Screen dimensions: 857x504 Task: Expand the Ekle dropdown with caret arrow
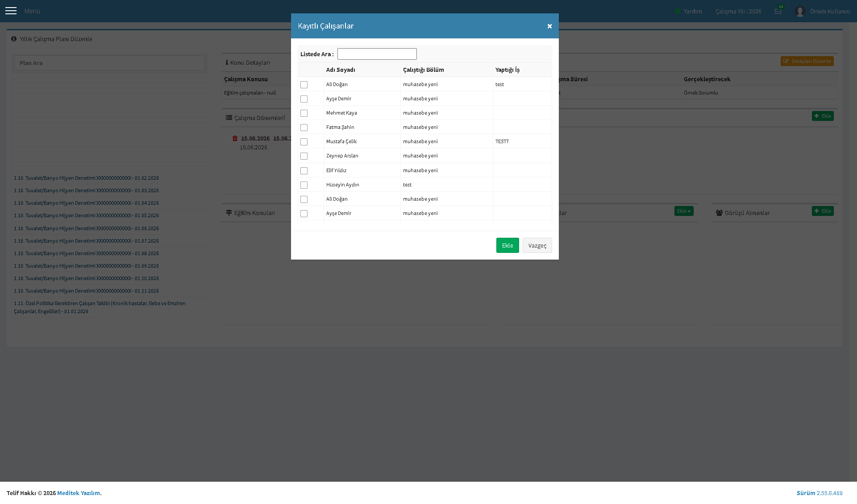tap(684, 211)
